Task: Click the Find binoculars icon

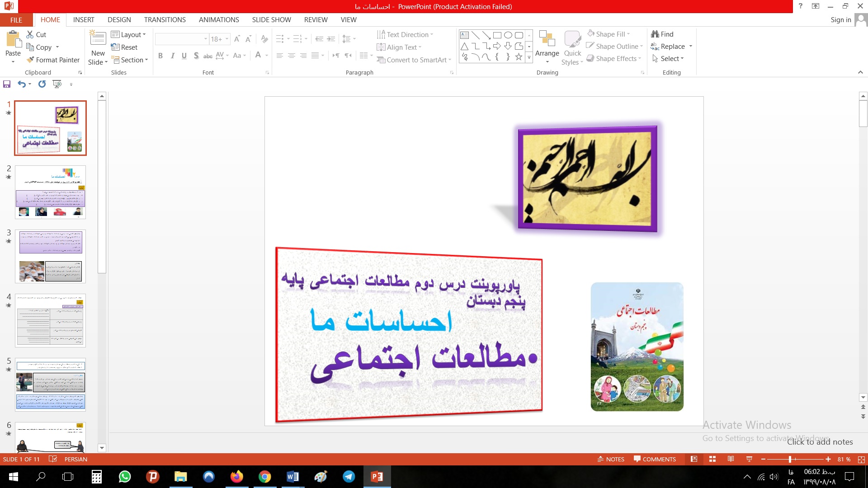Action: coord(655,34)
